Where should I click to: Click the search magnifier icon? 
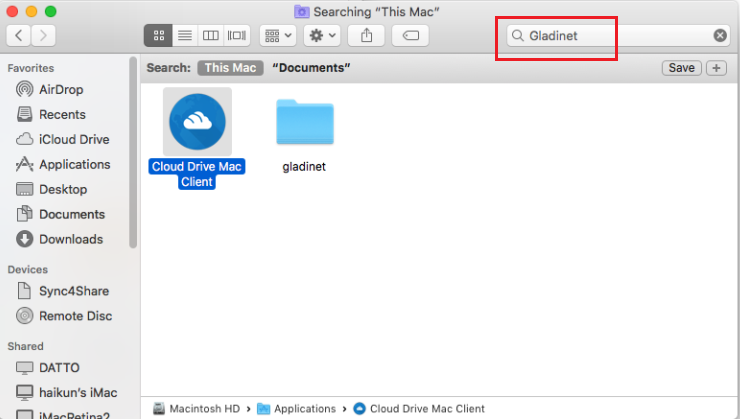pyautogui.click(x=518, y=35)
